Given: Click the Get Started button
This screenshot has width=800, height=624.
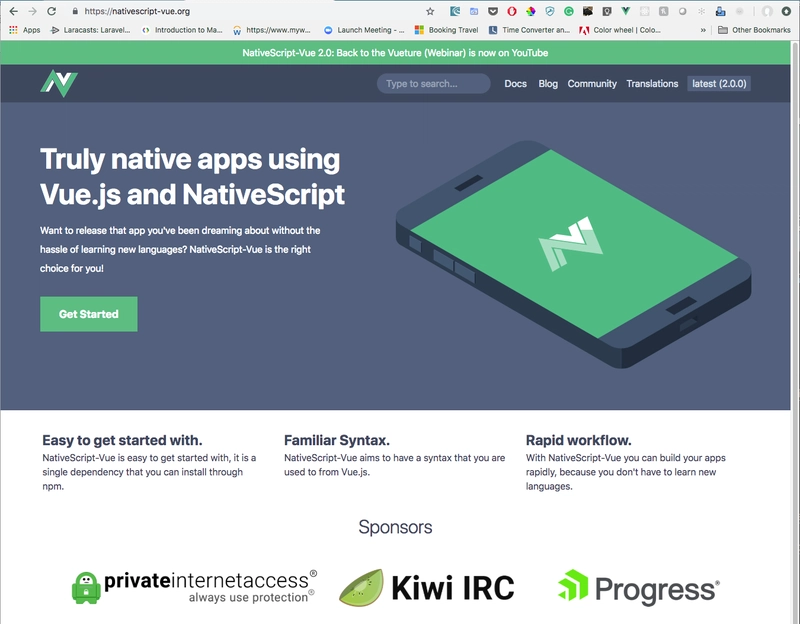Looking at the screenshot, I should point(89,314).
